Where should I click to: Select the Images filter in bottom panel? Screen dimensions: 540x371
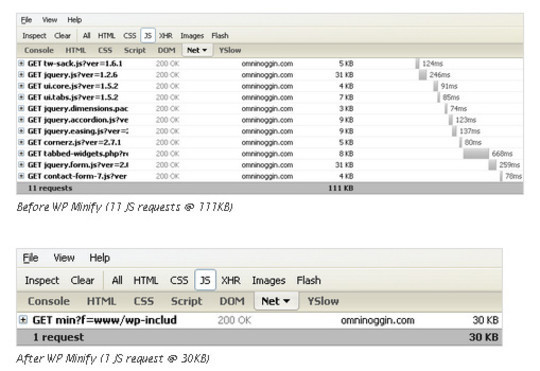pos(269,280)
